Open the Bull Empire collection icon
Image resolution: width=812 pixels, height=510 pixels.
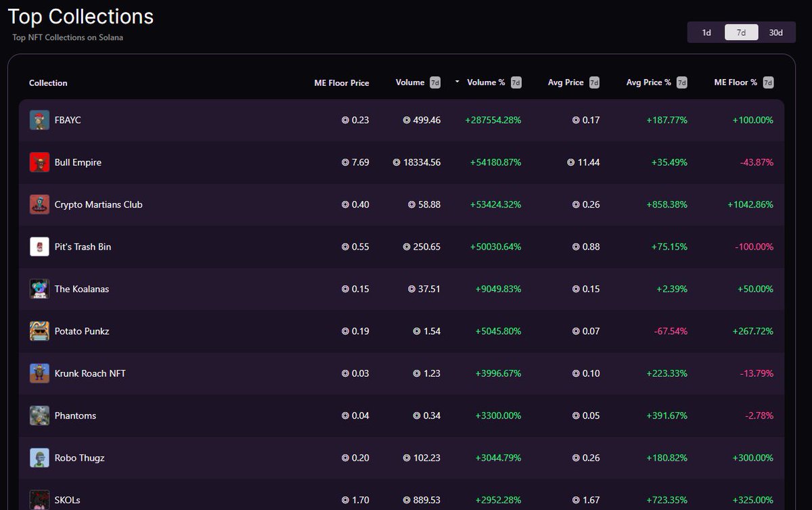tap(39, 162)
